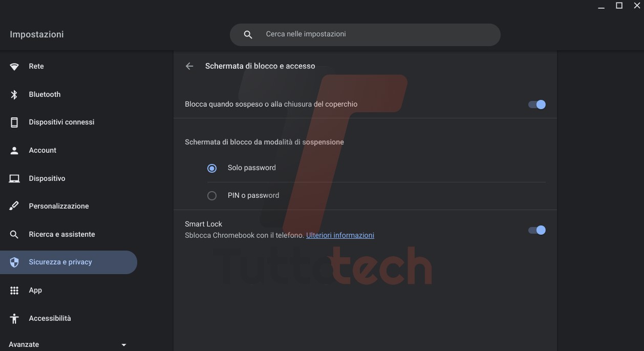644x351 pixels.
Task: Maximize the settings window
Action: (619, 6)
